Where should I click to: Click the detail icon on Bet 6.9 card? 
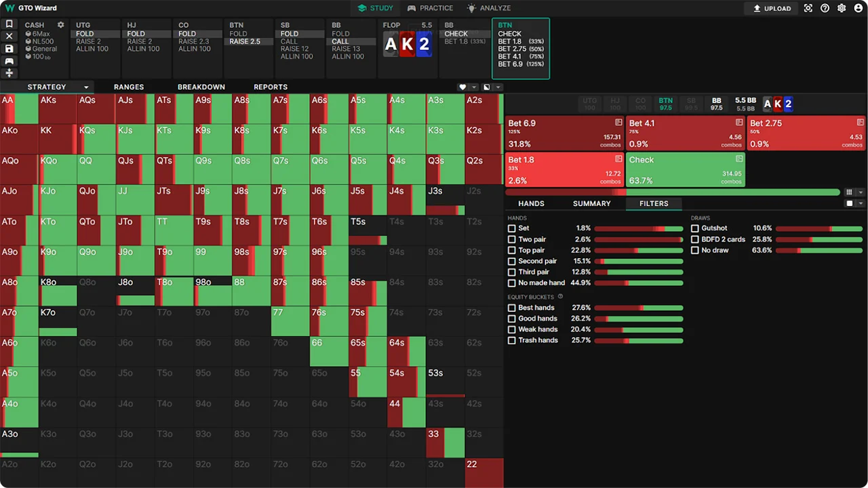coord(618,123)
